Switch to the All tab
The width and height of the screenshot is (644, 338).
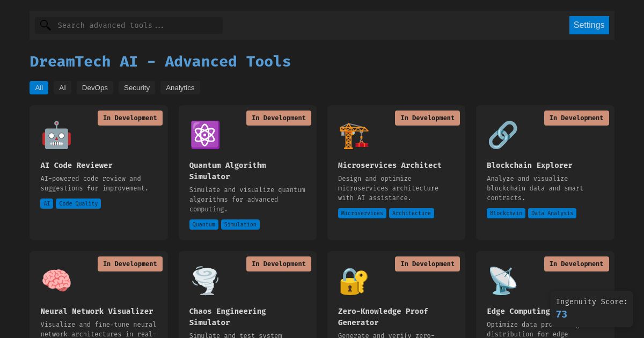[x=39, y=87]
